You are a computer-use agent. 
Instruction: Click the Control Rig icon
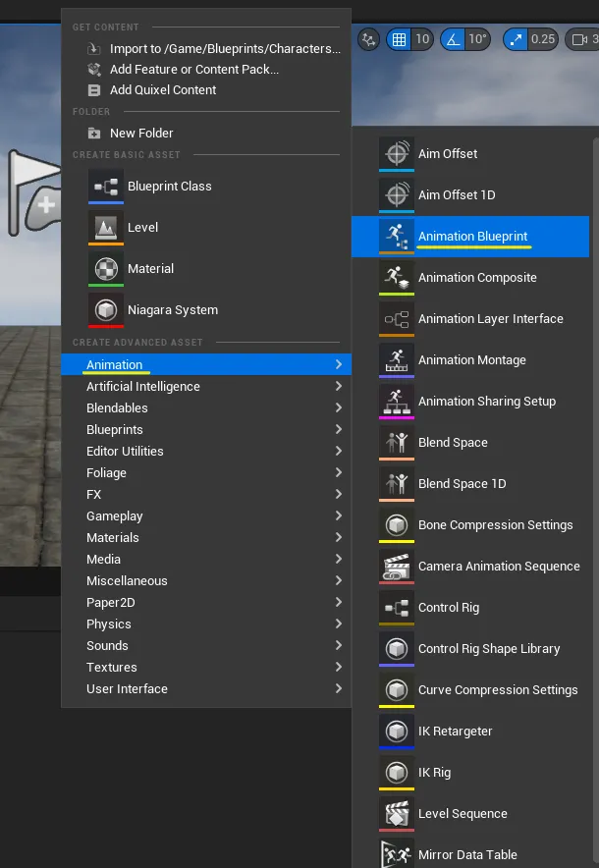pos(397,607)
